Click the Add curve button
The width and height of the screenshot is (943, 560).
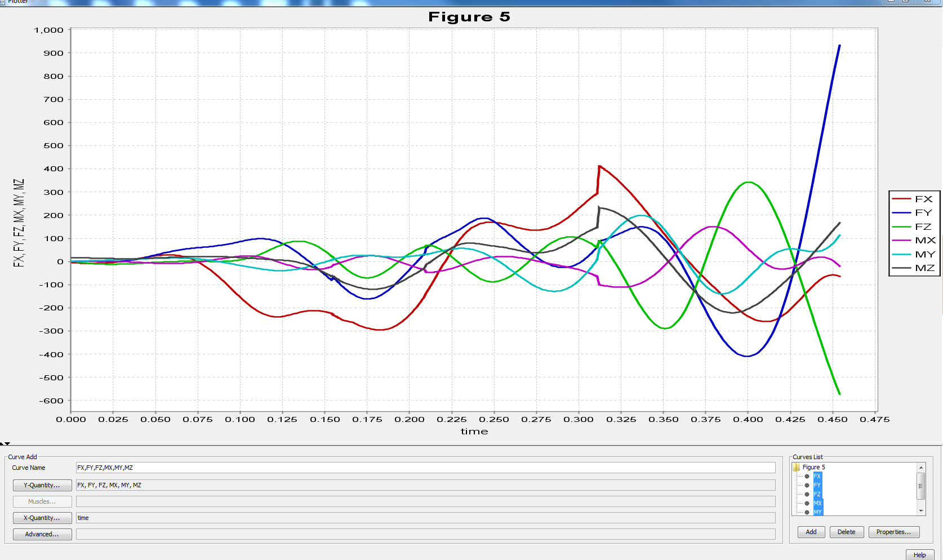(x=811, y=532)
